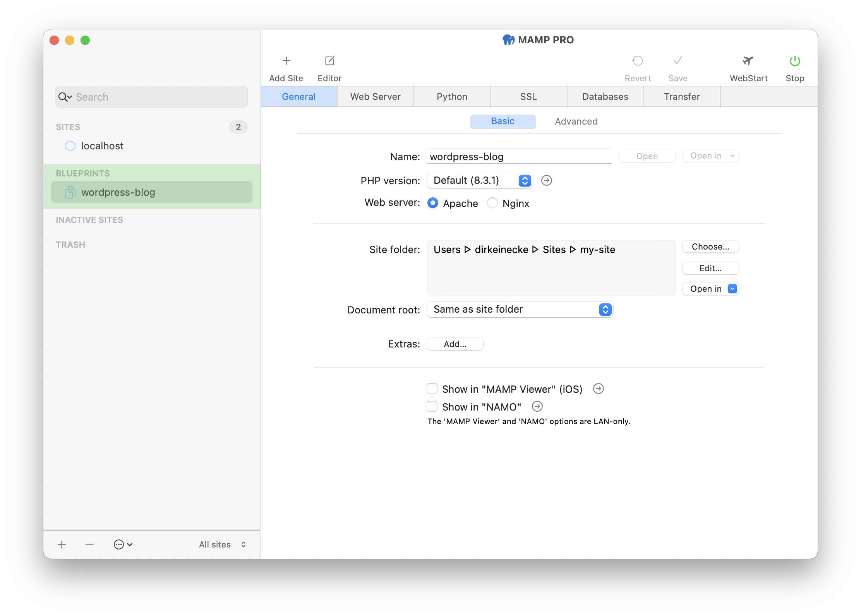This screenshot has width=861, height=616.
Task: Click the search magnifier icon
Action: pos(65,97)
